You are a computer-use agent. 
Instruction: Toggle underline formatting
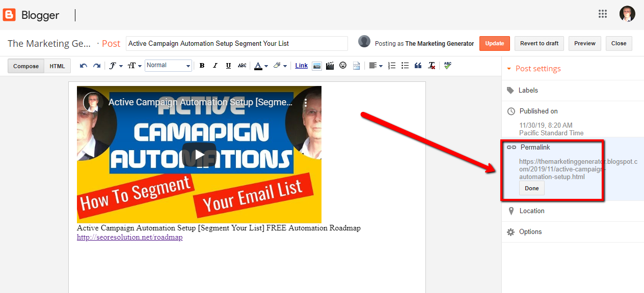[x=228, y=66]
